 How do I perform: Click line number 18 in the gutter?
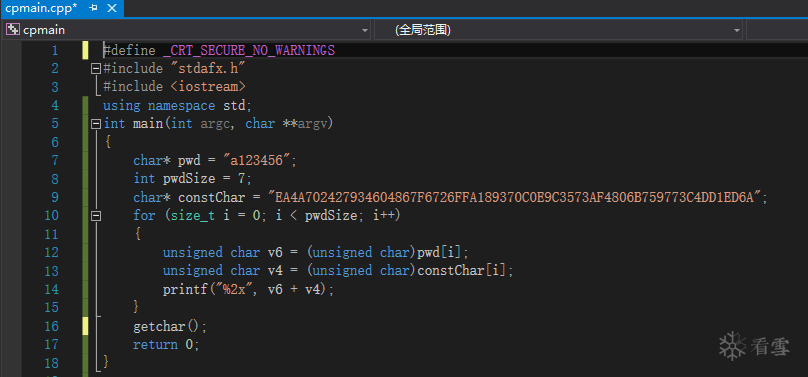[x=51, y=363]
